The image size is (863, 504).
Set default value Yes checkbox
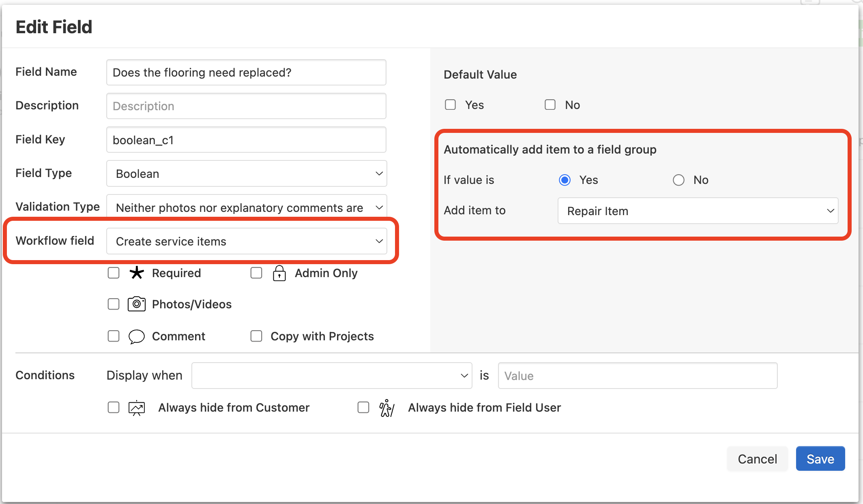coord(450,105)
